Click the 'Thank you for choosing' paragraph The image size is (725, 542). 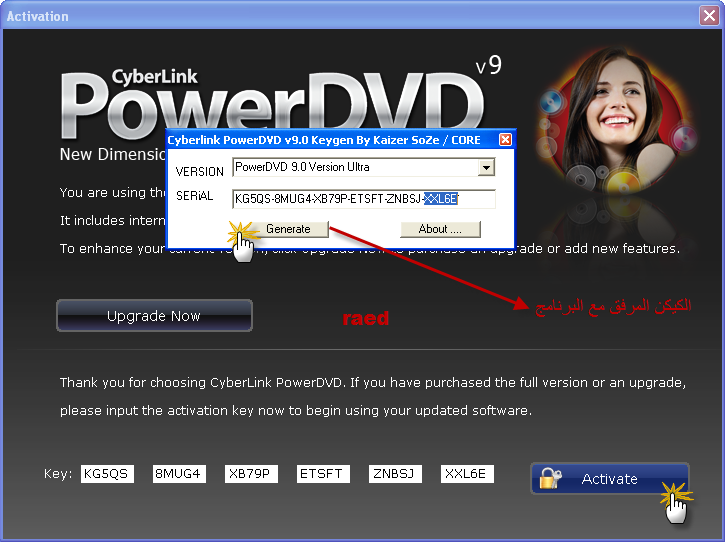click(373, 396)
